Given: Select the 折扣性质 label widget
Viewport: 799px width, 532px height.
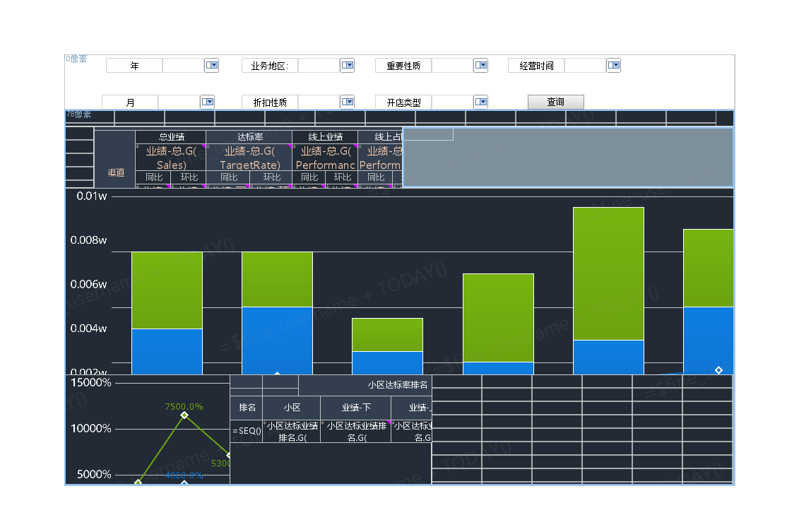Looking at the screenshot, I should tap(270, 102).
